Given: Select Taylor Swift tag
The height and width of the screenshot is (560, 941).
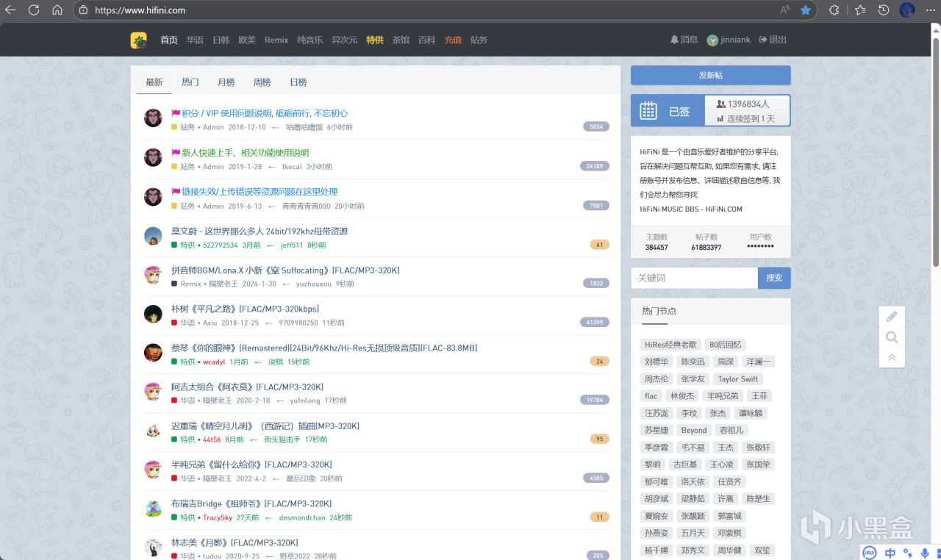Looking at the screenshot, I should (x=738, y=379).
